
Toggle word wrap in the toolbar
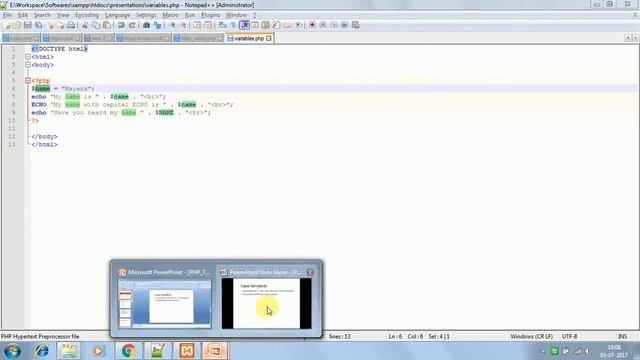222,25
